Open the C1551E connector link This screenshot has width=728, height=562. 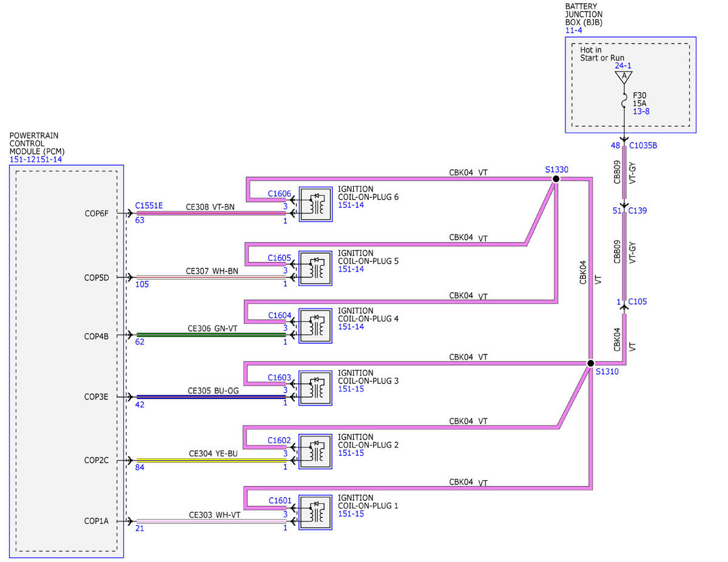pyautogui.click(x=149, y=206)
